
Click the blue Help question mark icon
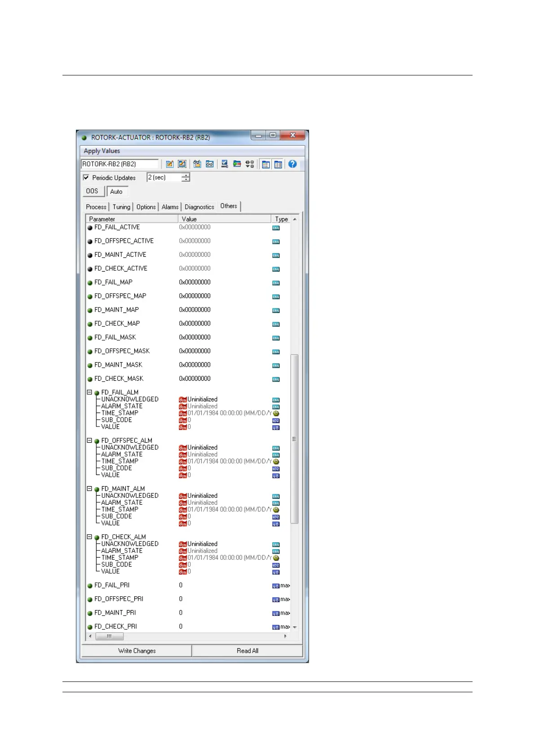click(292, 164)
